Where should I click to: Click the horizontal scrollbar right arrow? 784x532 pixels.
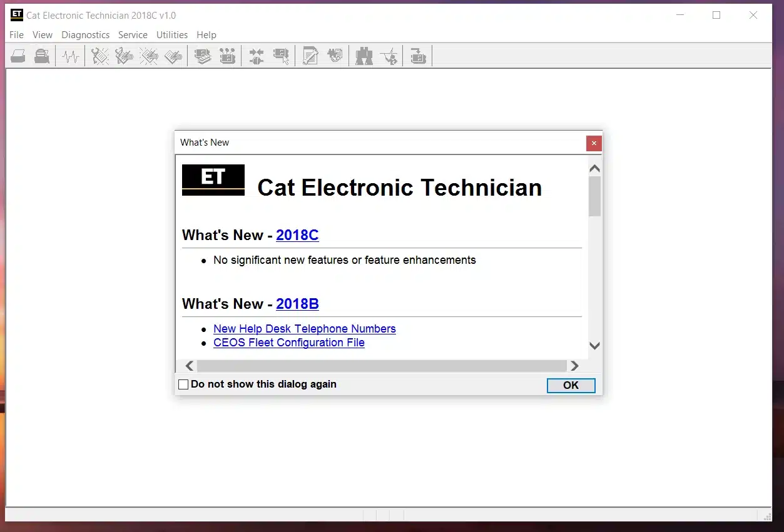pos(574,366)
